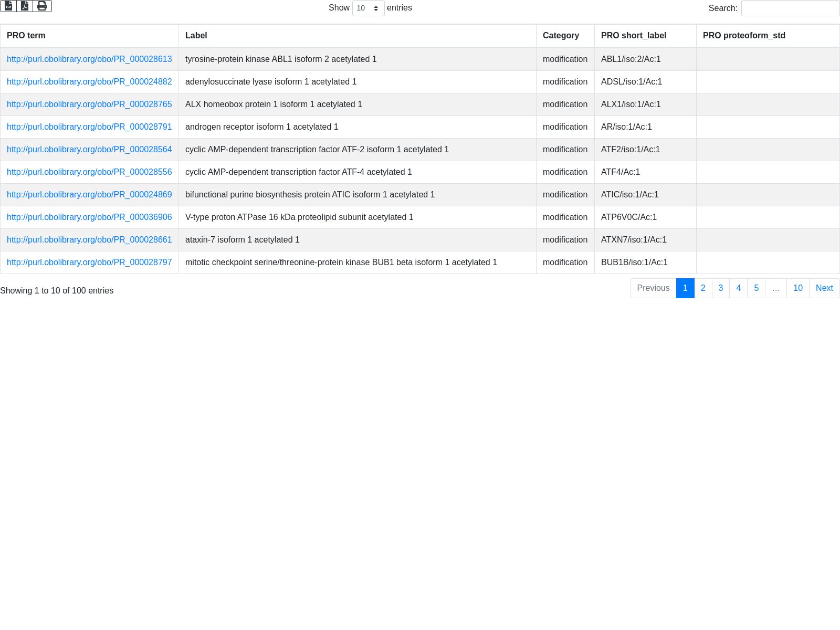840x630 pixels.
Task: Click the print table icon
Action: (42, 6)
